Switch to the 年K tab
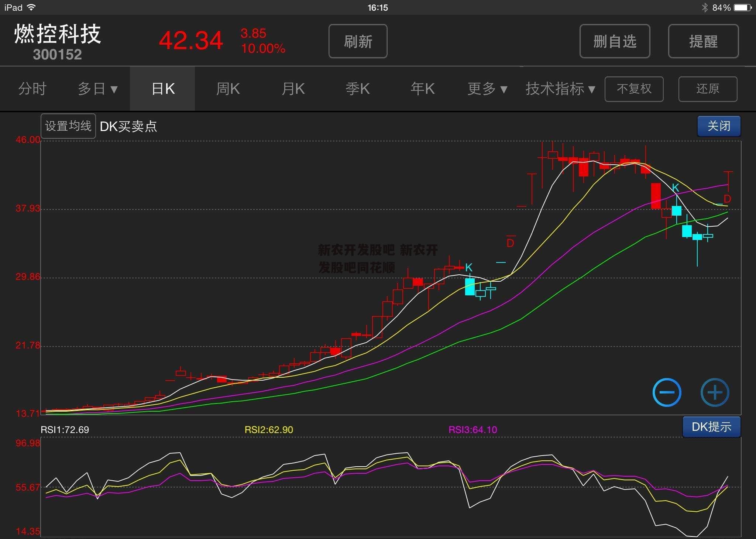Image resolution: width=756 pixels, height=539 pixels. 423,89
